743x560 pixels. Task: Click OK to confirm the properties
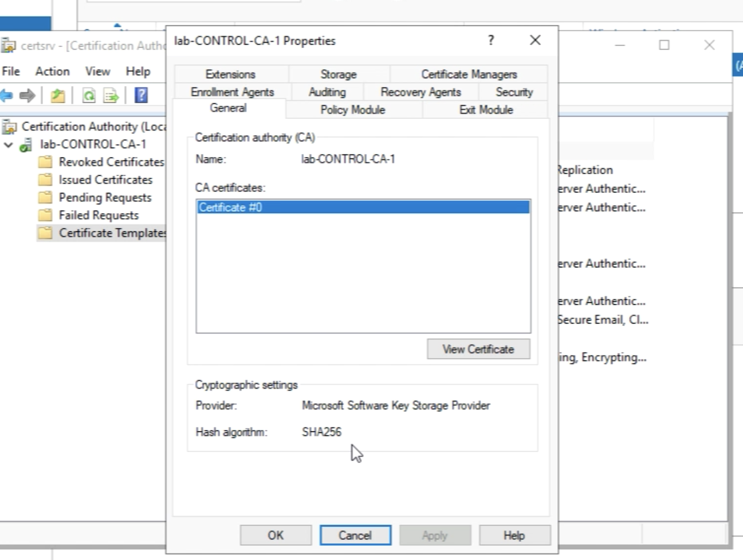(x=275, y=535)
